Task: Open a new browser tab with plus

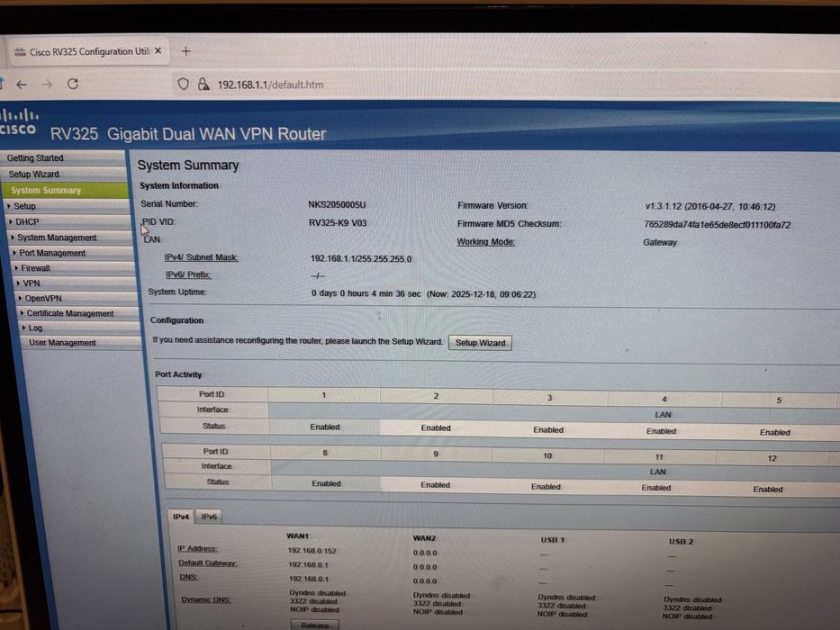Action: [185, 51]
